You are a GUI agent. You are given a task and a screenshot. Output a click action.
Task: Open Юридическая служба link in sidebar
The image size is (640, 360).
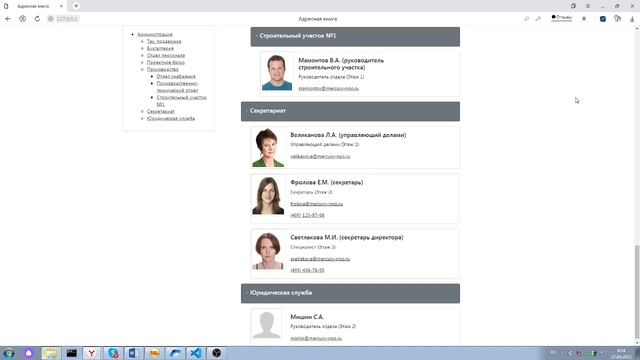[x=171, y=118]
